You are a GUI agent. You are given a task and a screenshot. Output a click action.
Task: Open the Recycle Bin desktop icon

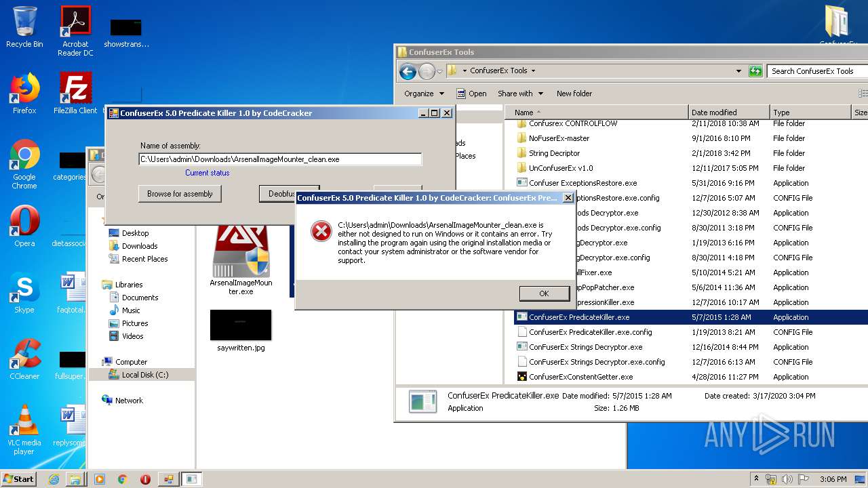(x=24, y=27)
